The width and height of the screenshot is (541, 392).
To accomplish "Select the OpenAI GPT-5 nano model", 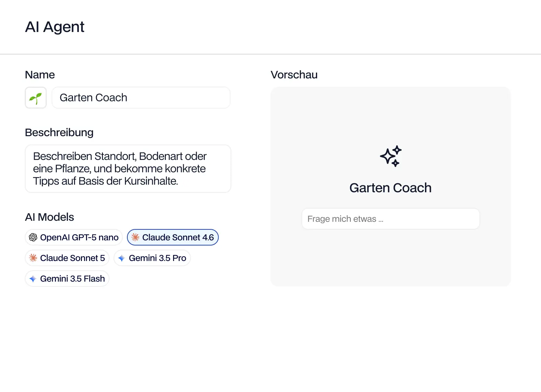I will [x=74, y=237].
